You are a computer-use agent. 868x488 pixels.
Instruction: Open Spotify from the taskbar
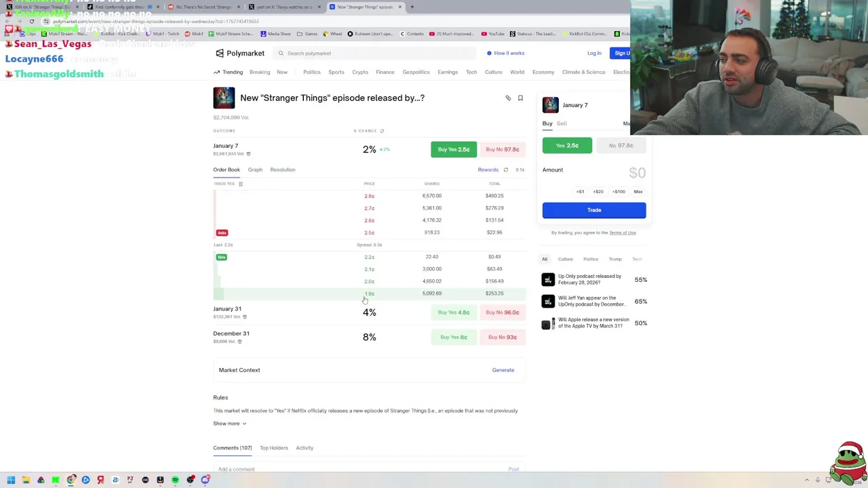(x=175, y=480)
